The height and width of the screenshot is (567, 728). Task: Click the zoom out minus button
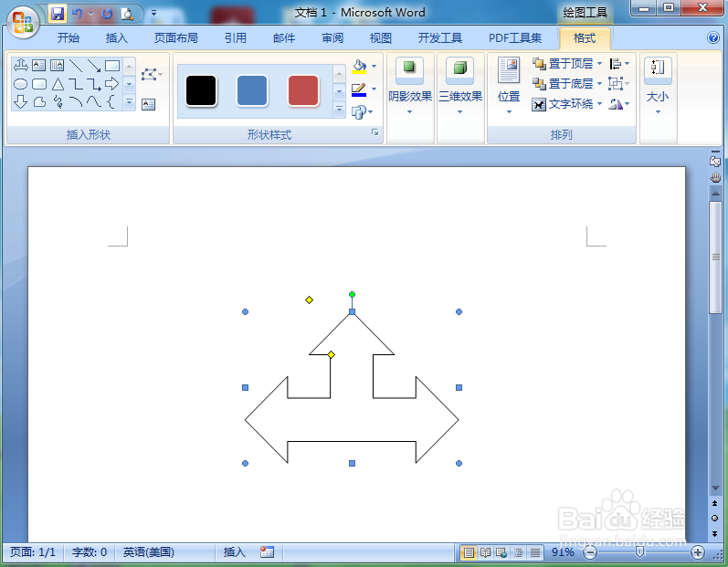click(x=590, y=552)
